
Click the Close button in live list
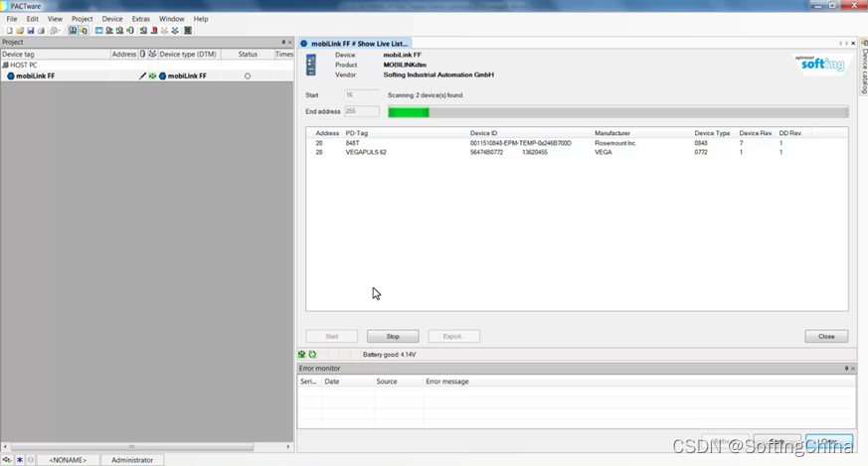click(825, 337)
